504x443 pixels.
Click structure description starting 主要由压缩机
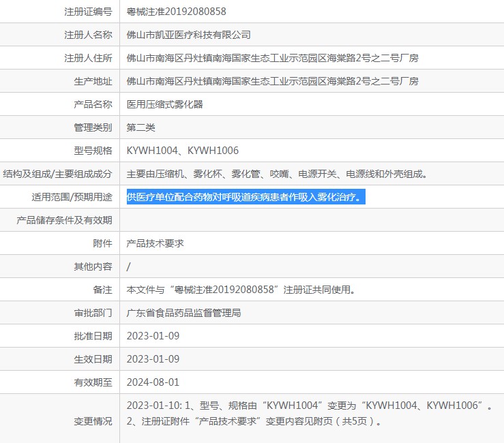tap(277, 174)
